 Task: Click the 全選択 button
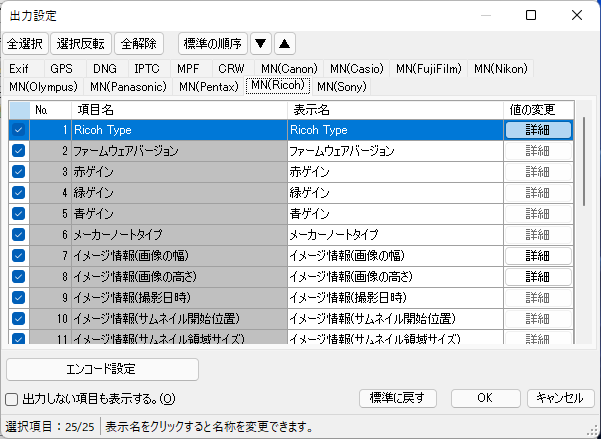coord(25,44)
